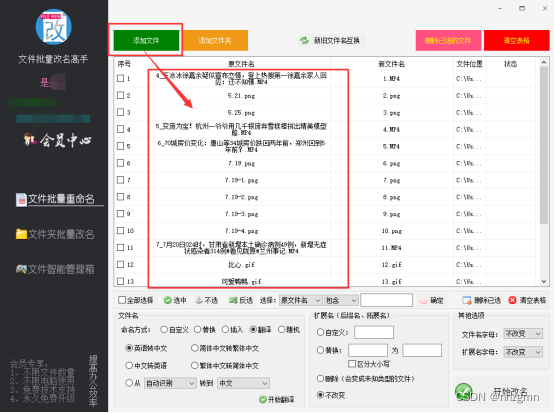
Task: Select extension 自定义 radio button
Action: pos(320,332)
